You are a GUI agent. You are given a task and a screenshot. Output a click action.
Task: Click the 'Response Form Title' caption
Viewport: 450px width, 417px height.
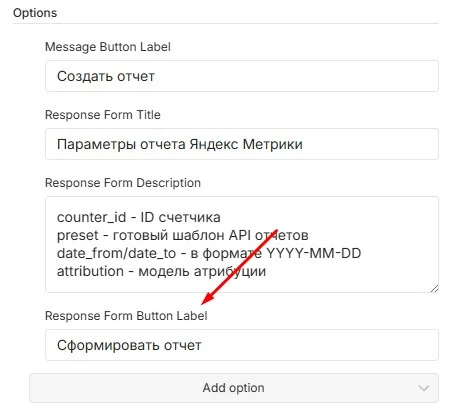tap(103, 115)
